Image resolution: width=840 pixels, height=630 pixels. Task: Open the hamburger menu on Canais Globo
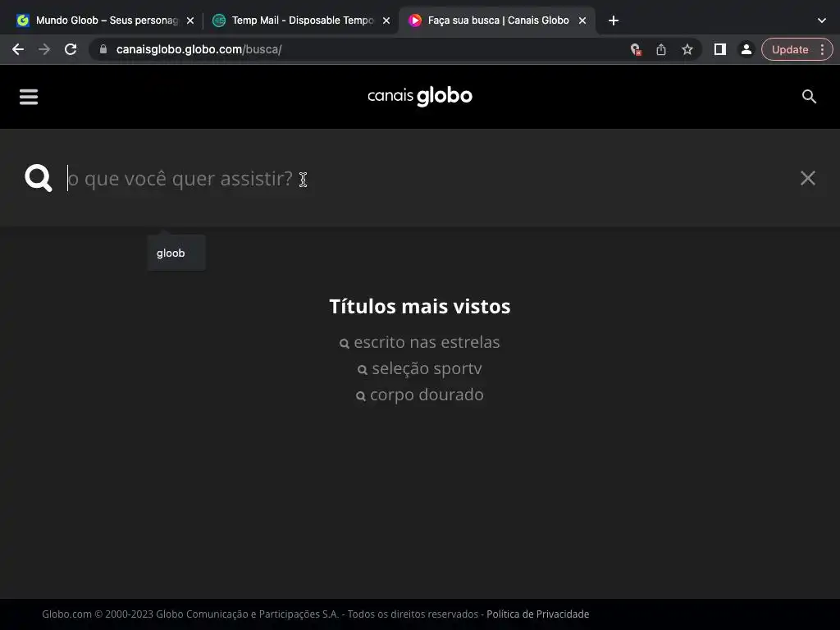point(29,97)
